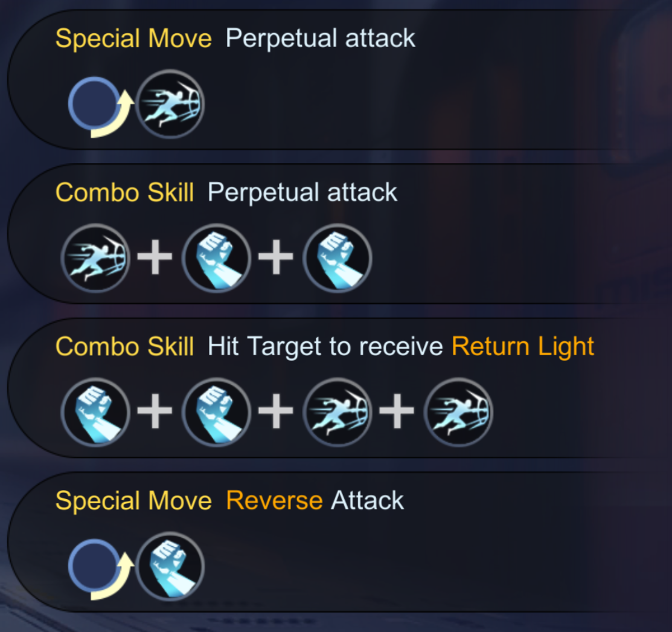Click the fist icon in Reverse Attack row

coord(170,566)
